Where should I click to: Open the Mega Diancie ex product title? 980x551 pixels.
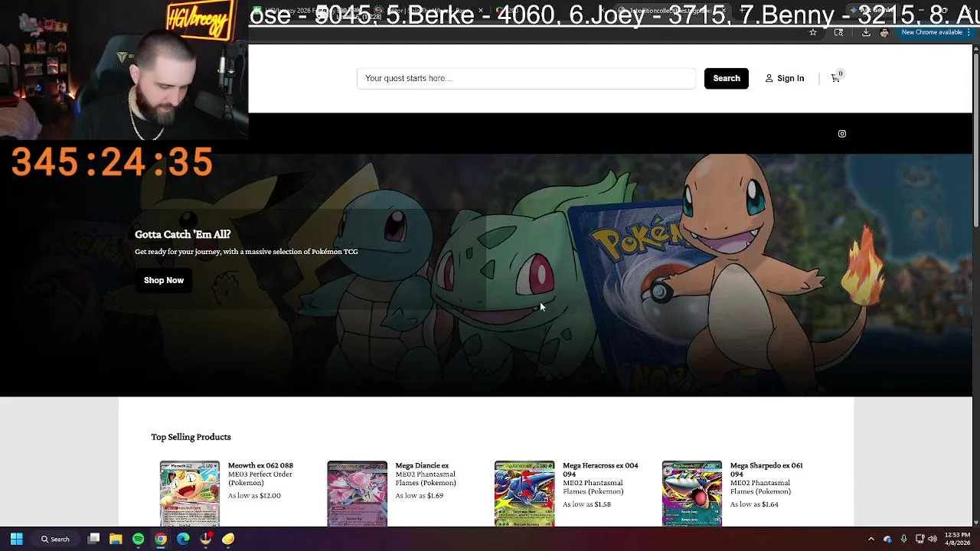tap(422, 465)
